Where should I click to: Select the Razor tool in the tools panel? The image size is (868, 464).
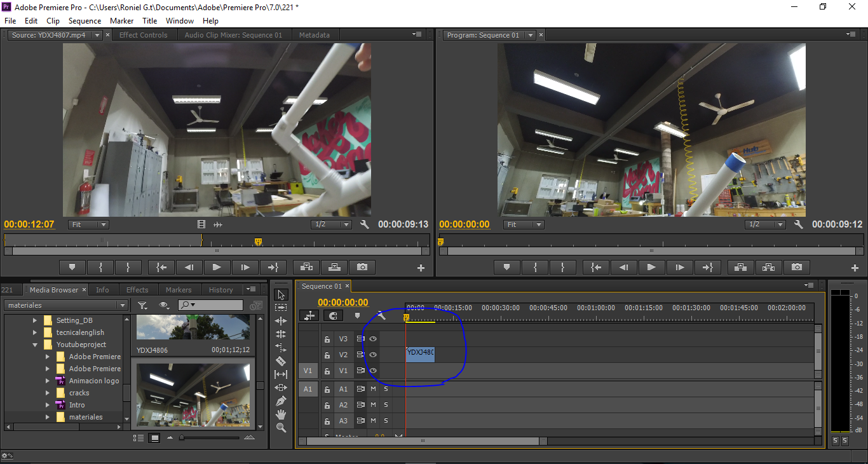281,361
